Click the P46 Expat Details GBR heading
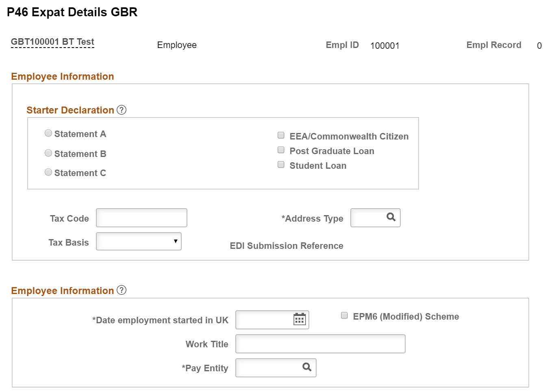 72,12
